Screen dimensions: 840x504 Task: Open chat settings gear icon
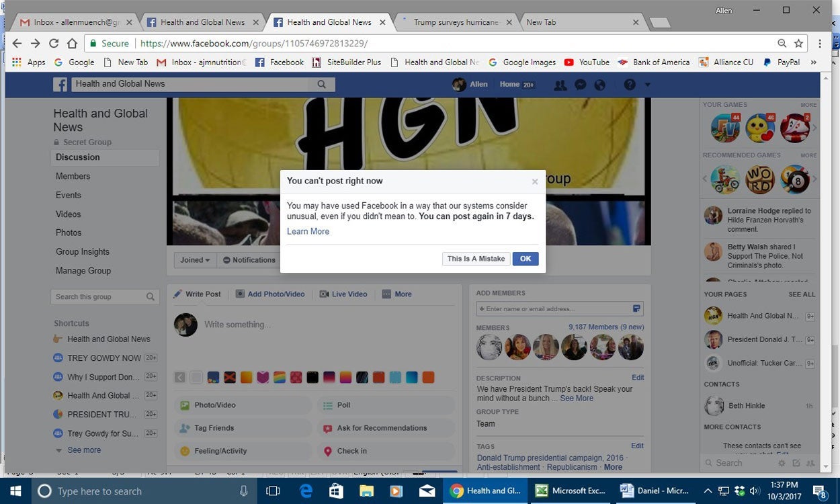(x=782, y=463)
